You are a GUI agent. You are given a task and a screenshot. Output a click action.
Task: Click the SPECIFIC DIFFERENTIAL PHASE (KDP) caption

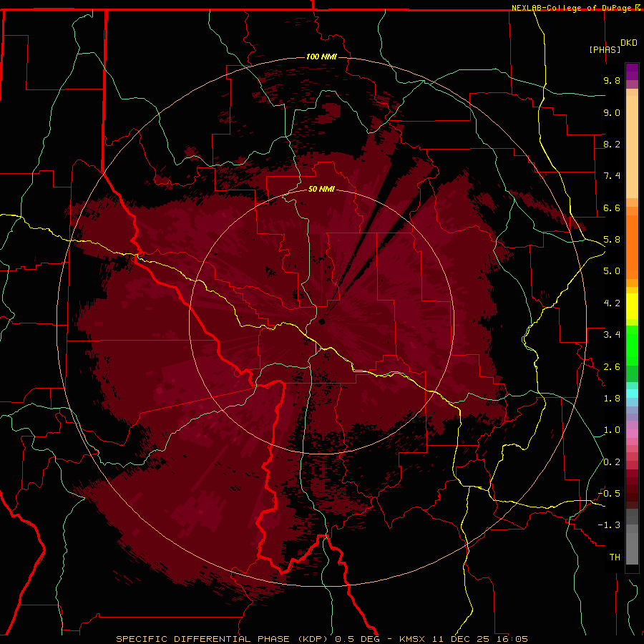[224, 639]
